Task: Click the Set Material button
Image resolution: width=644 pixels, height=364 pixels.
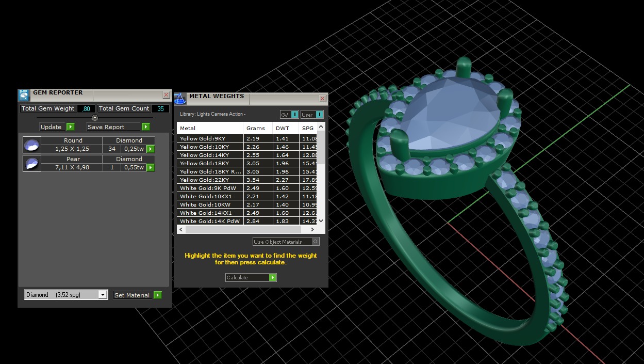Action: [x=138, y=295]
